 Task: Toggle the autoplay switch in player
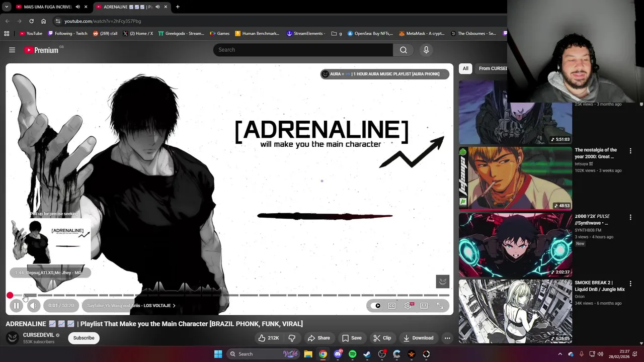click(x=376, y=306)
